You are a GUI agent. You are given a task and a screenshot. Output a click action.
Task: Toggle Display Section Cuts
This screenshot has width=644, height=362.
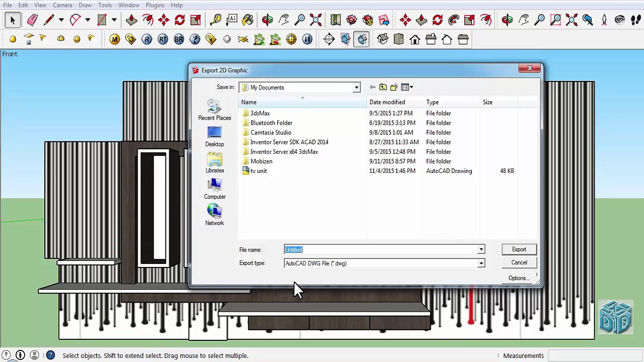(362, 39)
